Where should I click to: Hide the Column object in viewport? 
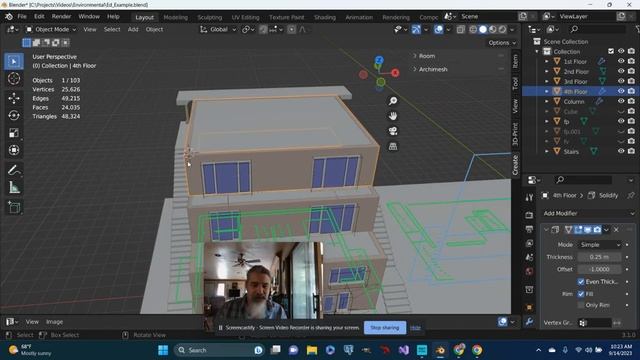[x=621, y=101]
